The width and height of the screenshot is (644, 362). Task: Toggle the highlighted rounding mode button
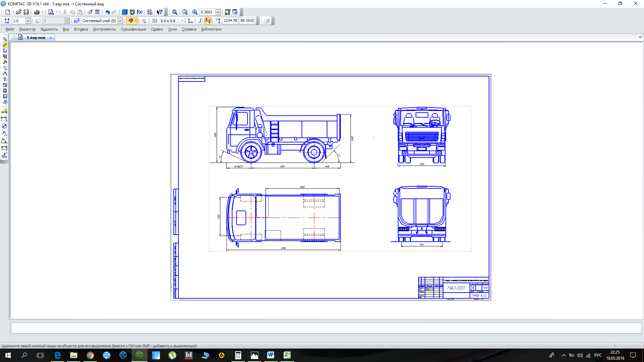click(208, 21)
